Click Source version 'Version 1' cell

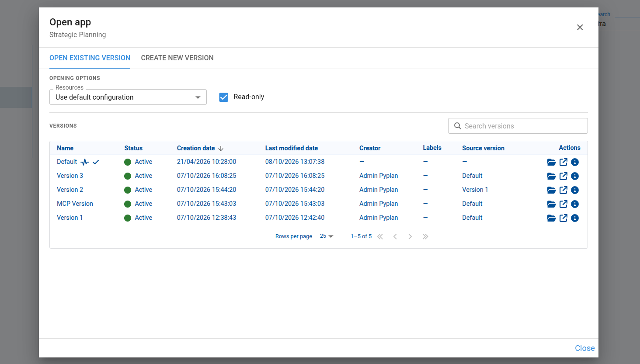475,190
